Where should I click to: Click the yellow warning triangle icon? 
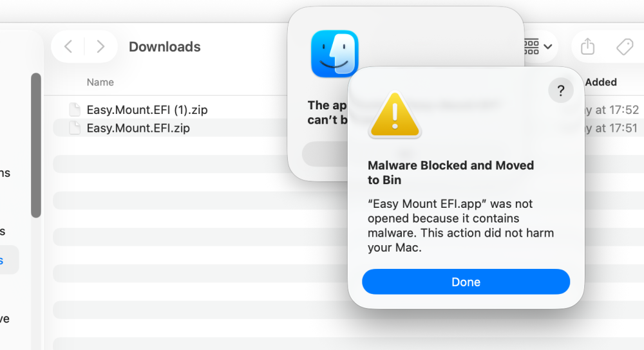[x=395, y=115]
